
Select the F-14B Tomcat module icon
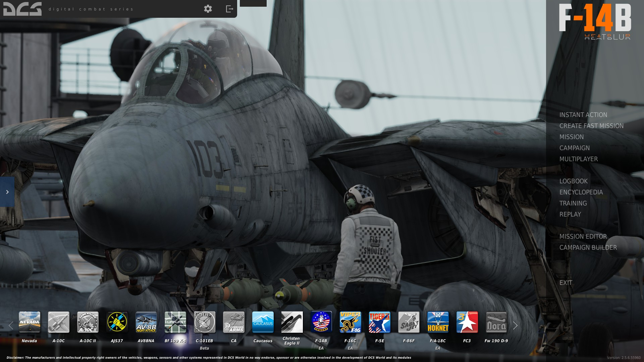pos(321,322)
